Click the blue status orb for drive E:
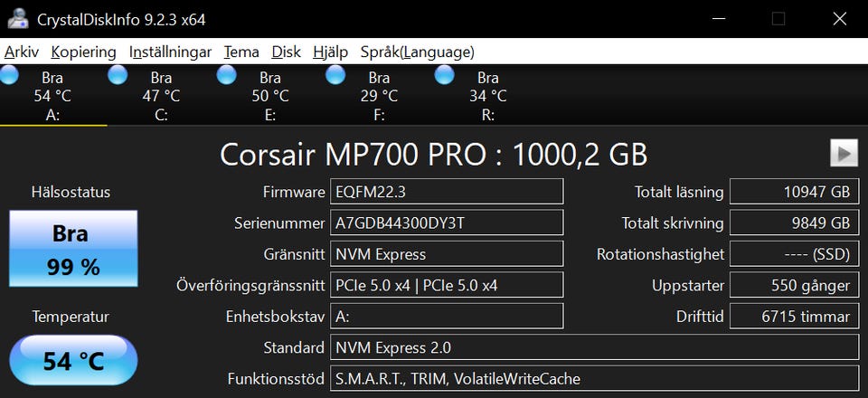The width and height of the screenshot is (868, 398). click(226, 75)
